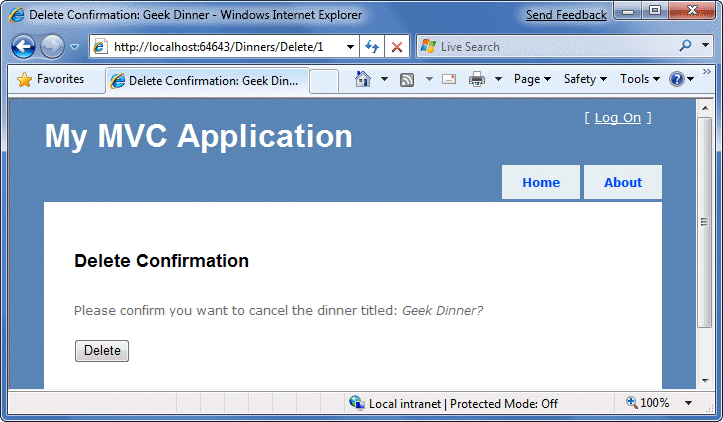Expand the feeds dropdown arrow
Image resolution: width=723 pixels, height=422 pixels.
(x=429, y=79)
